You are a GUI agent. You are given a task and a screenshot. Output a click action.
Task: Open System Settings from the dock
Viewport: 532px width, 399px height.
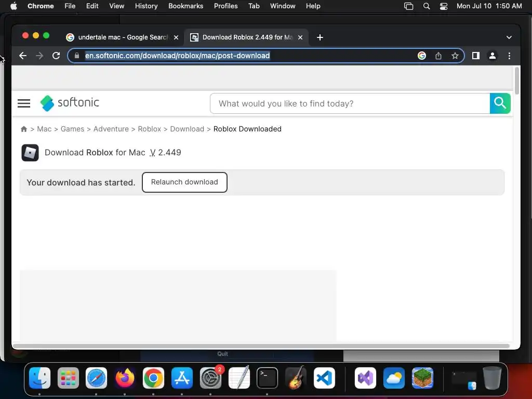click(210, 378)
